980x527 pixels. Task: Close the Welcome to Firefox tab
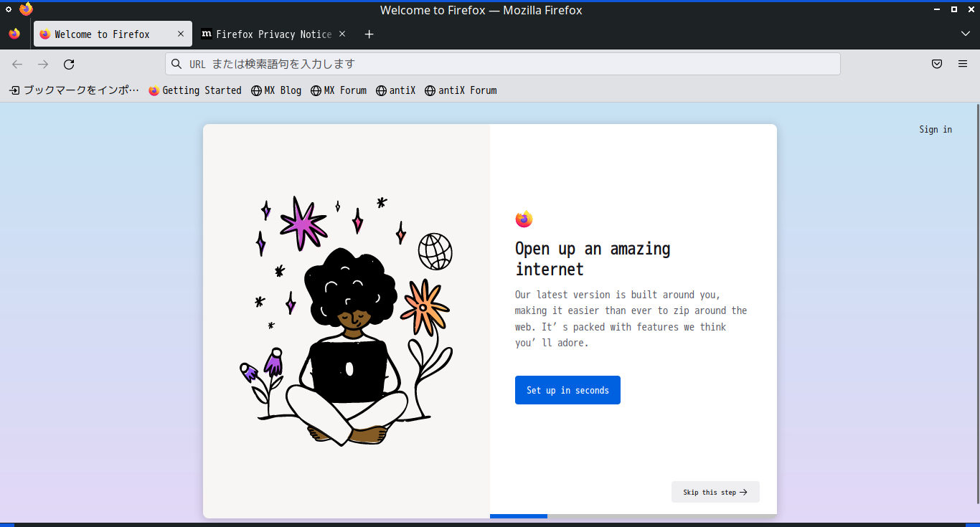[181, 34]
